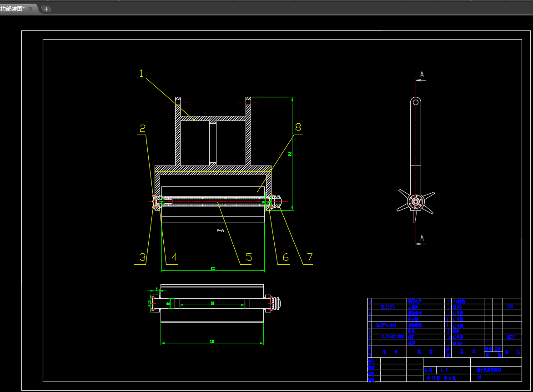Select GB/T276-1994 code in parts list

386,325
